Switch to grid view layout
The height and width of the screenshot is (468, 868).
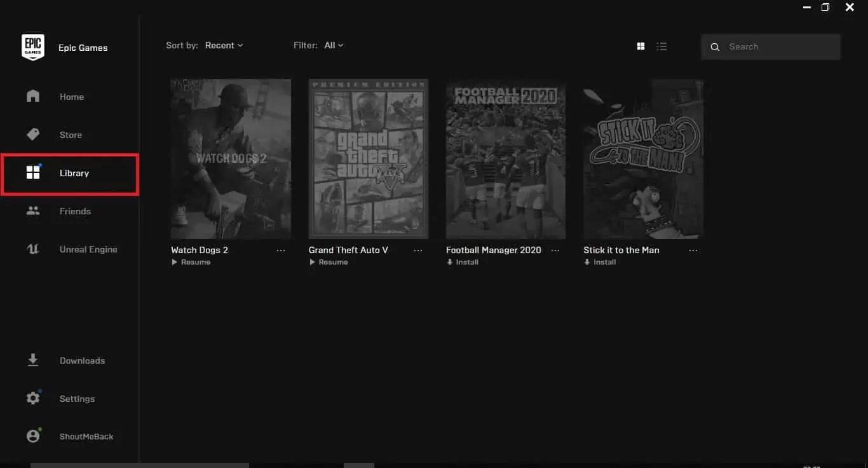[x=641, y=46]
